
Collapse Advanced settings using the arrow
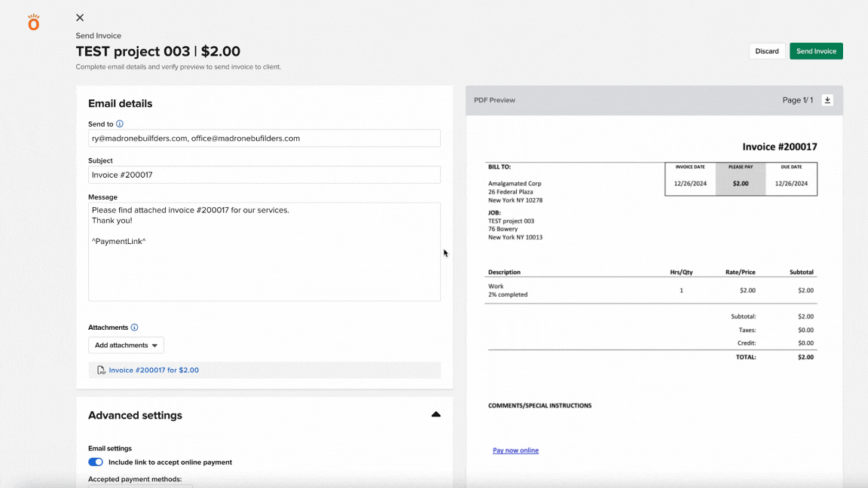click(x=436, y=415)
